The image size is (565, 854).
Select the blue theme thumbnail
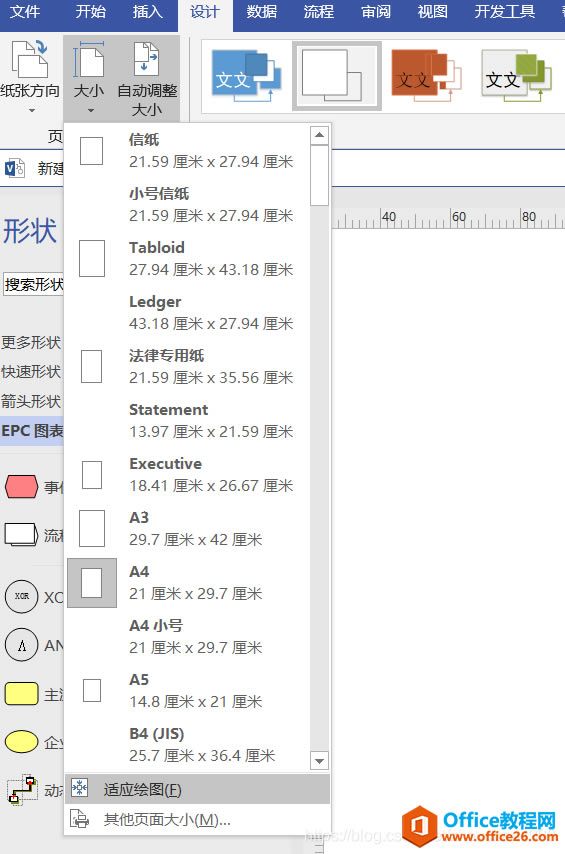click(247, 76)
